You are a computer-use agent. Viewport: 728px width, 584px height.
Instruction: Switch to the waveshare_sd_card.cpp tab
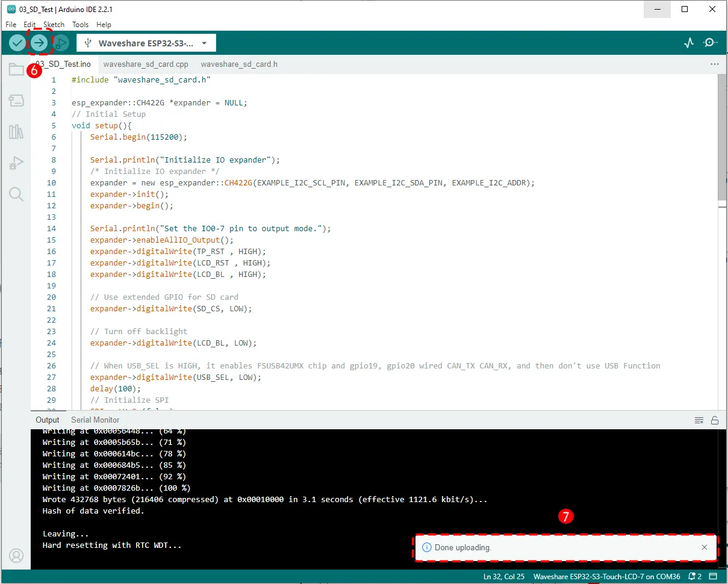click(x=146, y=64)
